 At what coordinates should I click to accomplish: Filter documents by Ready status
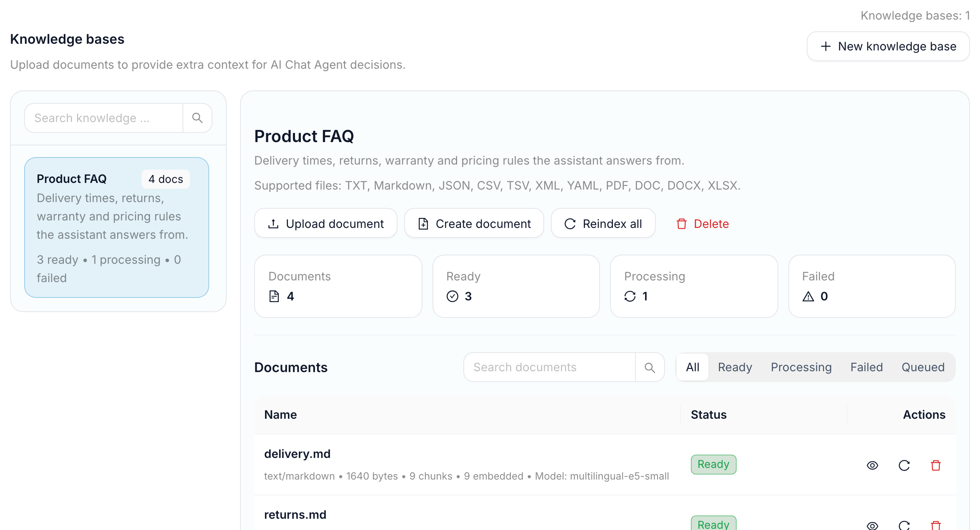tap(735, 367)
